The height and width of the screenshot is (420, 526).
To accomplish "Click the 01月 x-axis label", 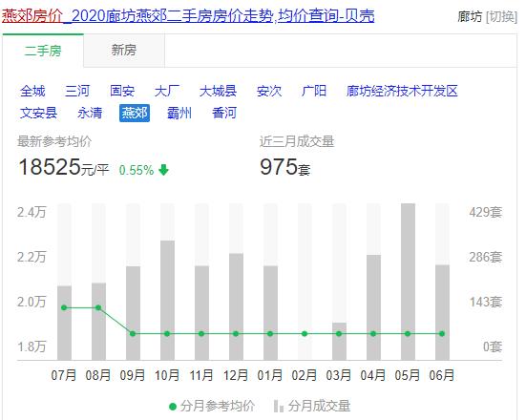I will 270,375.
